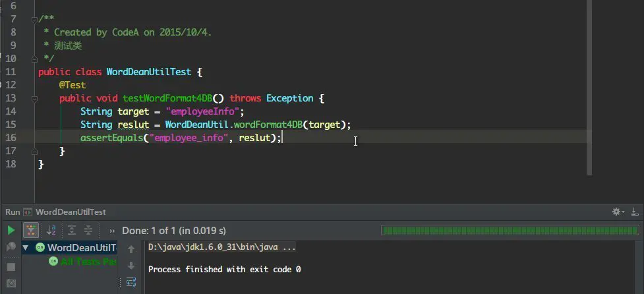Click the wordFormat4DB call on line 15
The image size is (644, 294).
point(268,125)
